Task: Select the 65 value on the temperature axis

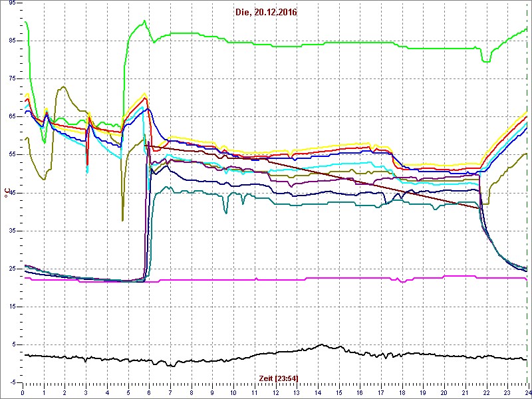Action: coord(11,117)
